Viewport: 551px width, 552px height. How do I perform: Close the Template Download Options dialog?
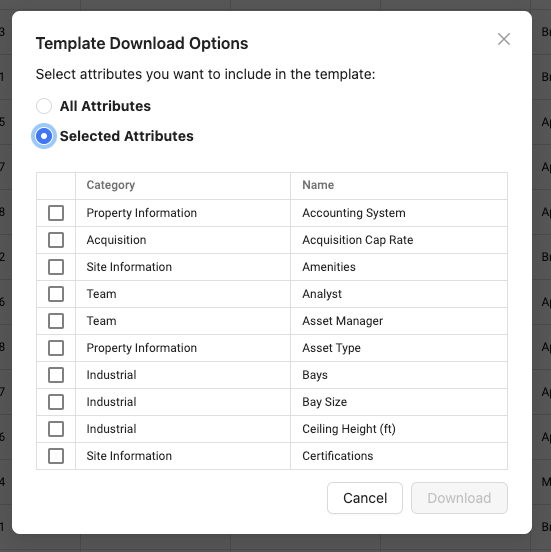coord(504,39)
